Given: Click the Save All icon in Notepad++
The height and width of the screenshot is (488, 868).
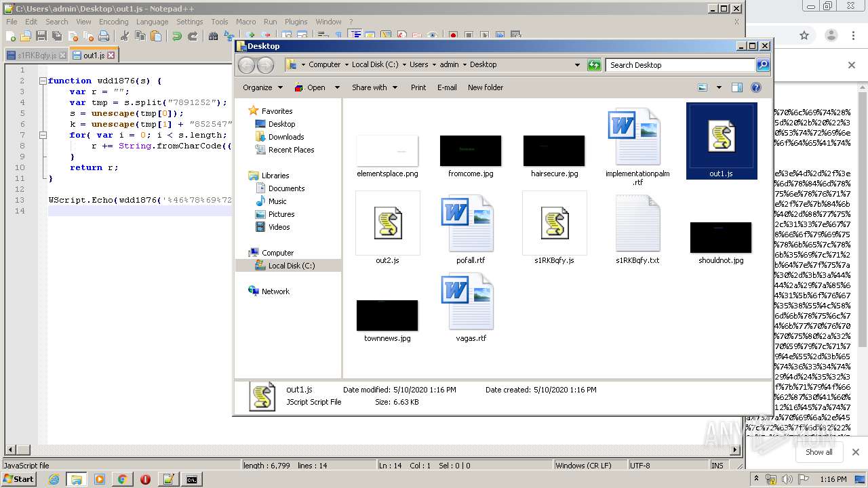Looking at the screenshot, I should 56,36.
